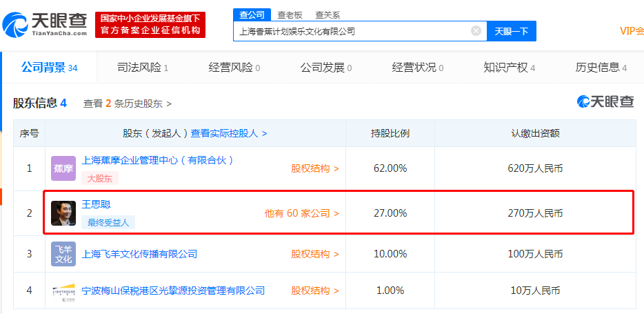Image resolution: width=644 pixels, height=314 pixels.
Task: Click the TianYanCha logo at top left
Action: [46, 25]
